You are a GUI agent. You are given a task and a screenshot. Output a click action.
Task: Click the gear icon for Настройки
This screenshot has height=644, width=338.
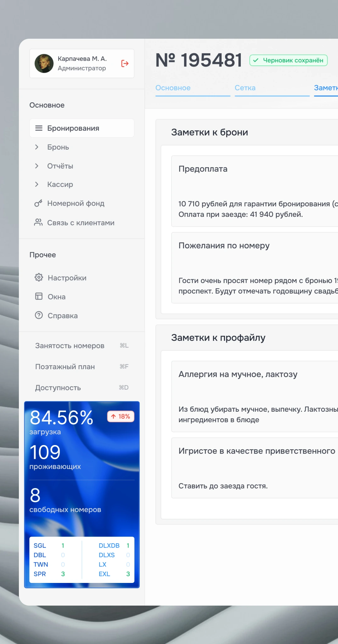point(39,278)
